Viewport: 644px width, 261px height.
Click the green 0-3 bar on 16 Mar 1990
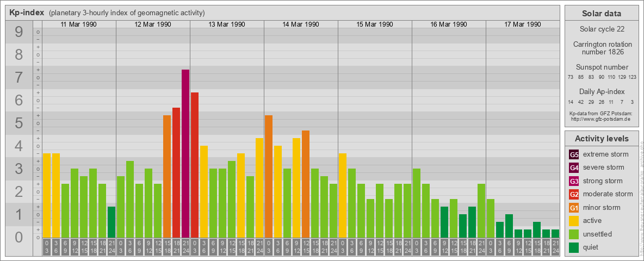tap(417, 203)
